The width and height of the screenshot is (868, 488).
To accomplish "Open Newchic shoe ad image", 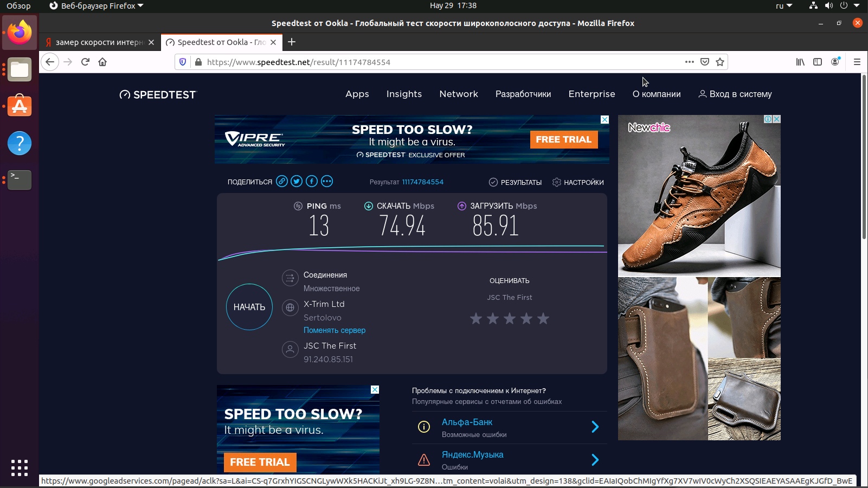I will 699,196.
